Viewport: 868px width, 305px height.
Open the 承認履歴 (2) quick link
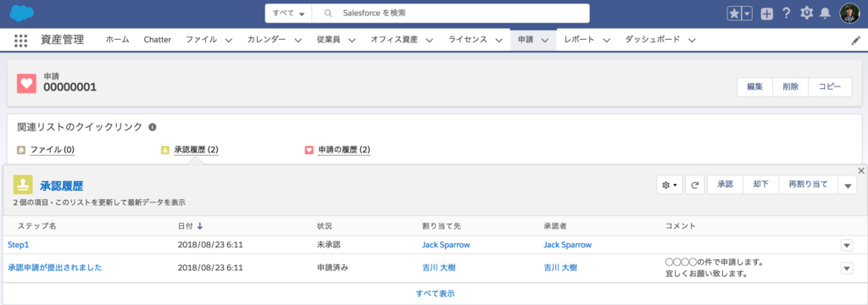[196, 149]
